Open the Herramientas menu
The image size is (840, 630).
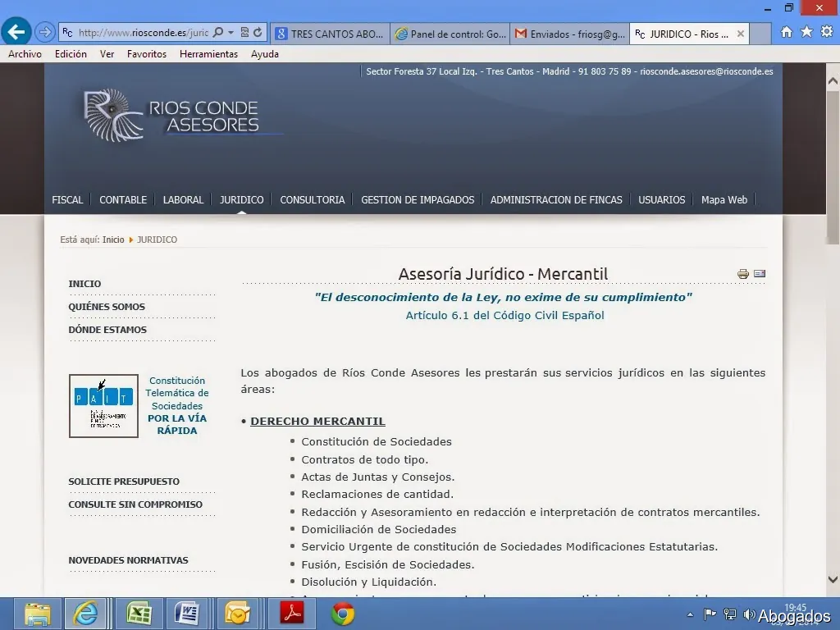click(208, 54)
